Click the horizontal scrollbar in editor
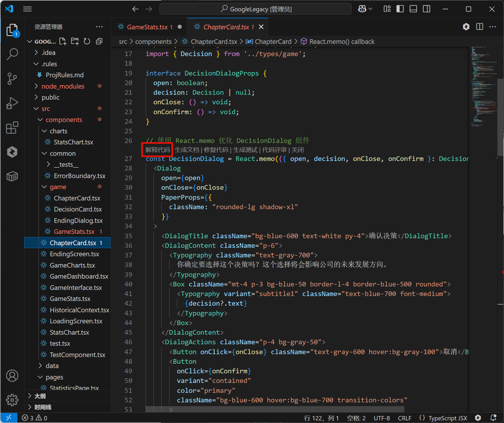The height and width of the screenshot is (423, 504). tap(275, 409)
